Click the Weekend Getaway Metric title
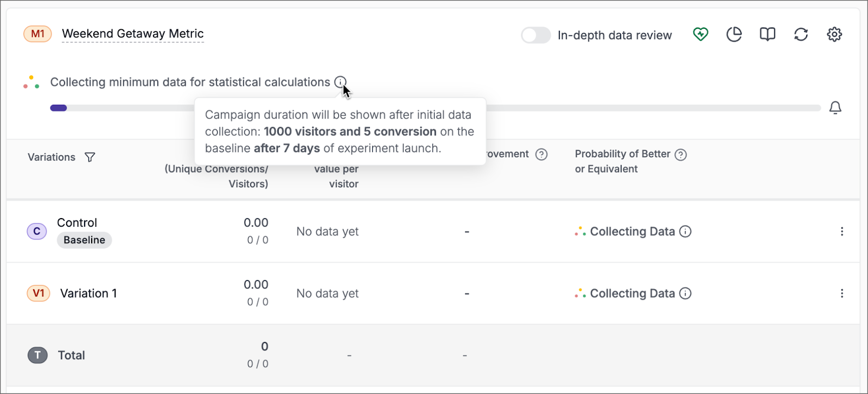The height and width of the screenshot is (394, 868). [x=133, y=34]
